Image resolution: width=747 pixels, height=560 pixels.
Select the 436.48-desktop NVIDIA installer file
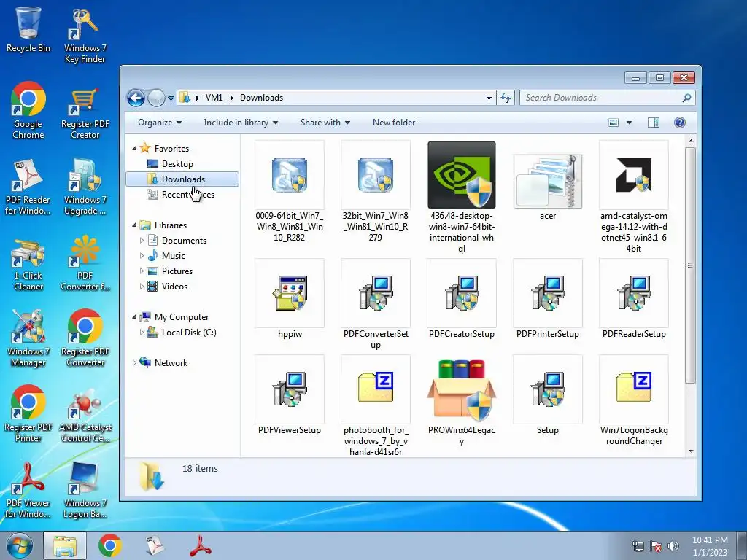pos(461,197)
